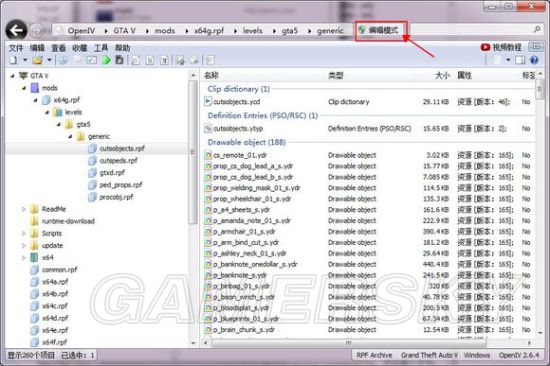
Task: Click the New file toolbar icon
Action: [x=14, y=60]
